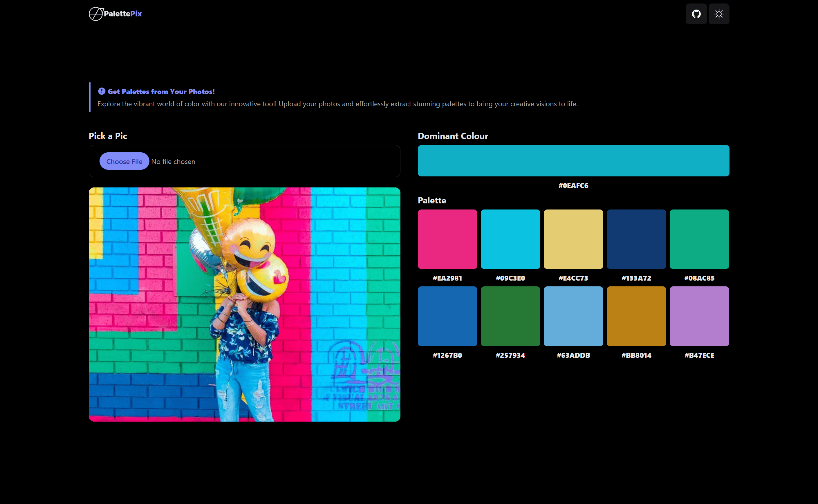Click the PalettePix logo icon
Screen dimensions: 818x504
coord(96,14)
